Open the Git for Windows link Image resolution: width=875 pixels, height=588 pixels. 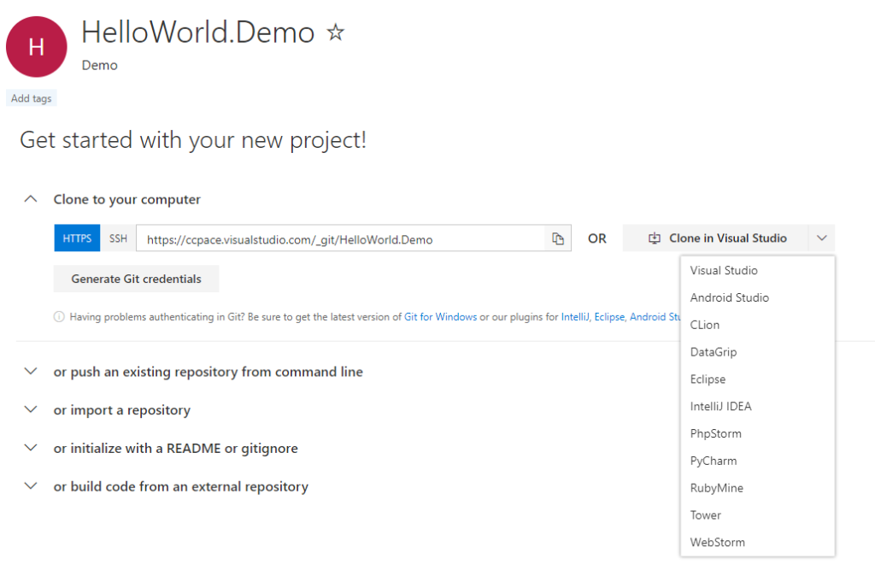click(440, 316)
